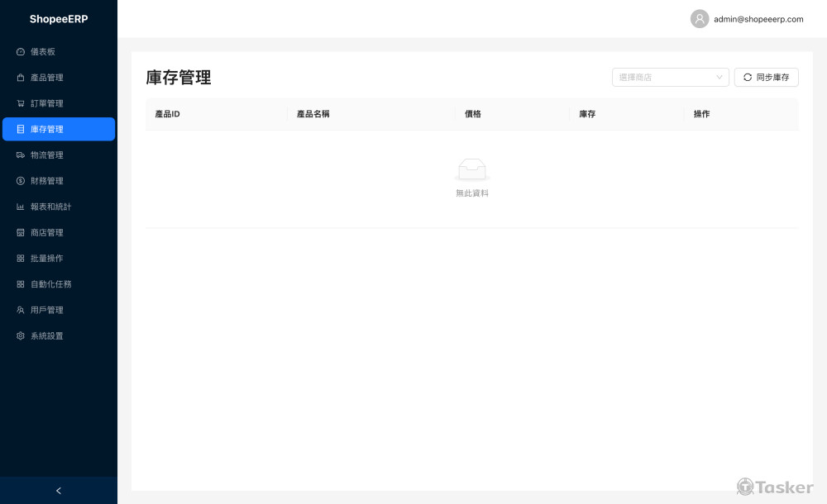The width and height of the screenshot is (827, 504).
Task: Click the ShopeeERP logo title
Action: tap(59, 19)
